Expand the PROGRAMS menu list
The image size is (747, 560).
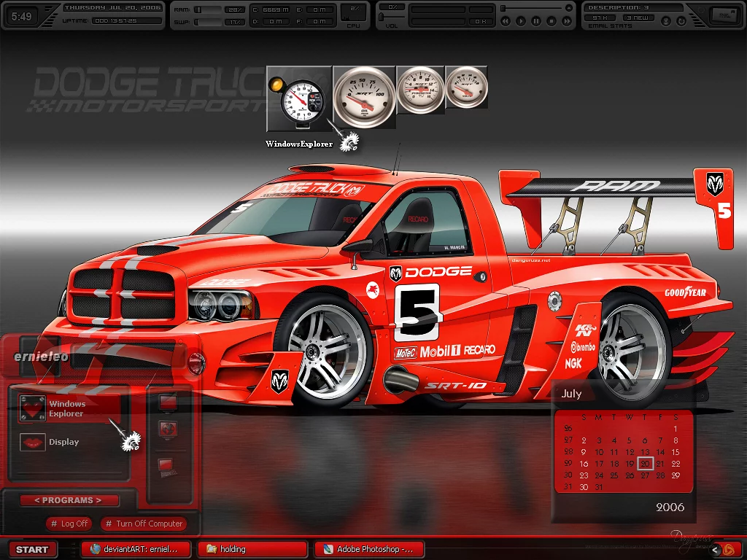tap(67, 500)
